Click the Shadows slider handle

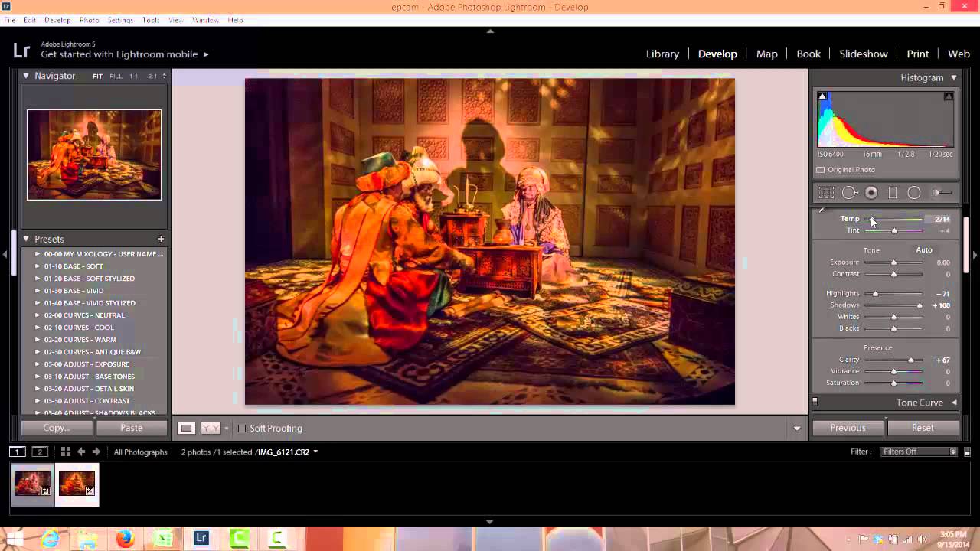(x=920, y=305)
